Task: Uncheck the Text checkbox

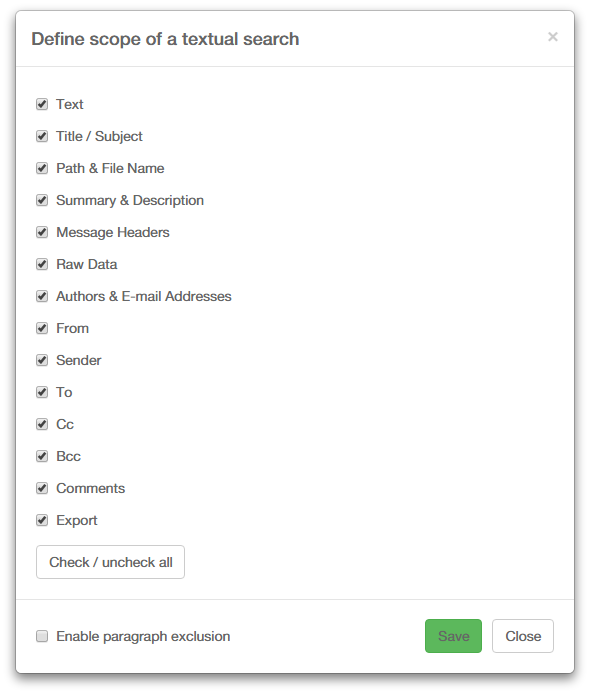Action: pos(42,104)
